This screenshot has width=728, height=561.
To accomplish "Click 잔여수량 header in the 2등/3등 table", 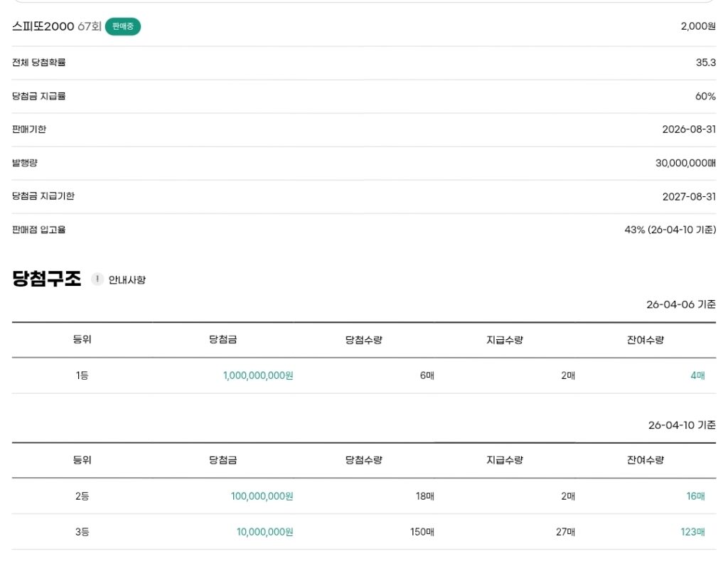I will pos(644,460).
